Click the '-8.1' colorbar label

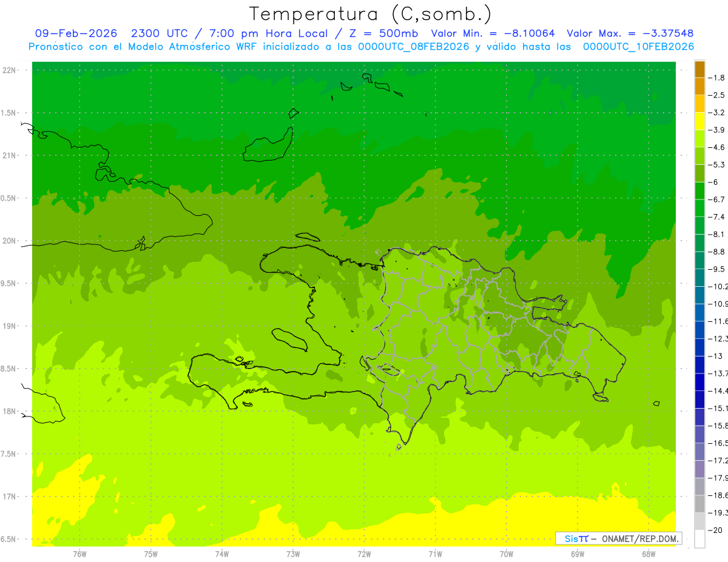pyautogui.click(x=716, y=234)
